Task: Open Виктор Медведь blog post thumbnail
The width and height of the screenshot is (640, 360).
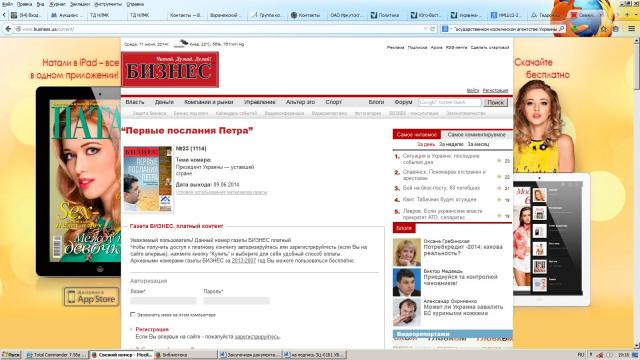Action: (x=407, y=282)
